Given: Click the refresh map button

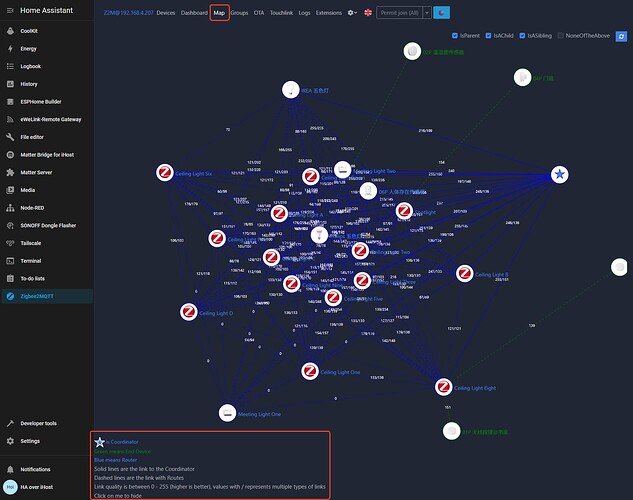Looking at the screenshot, I should pyautogui.click(x=621, y=36).
